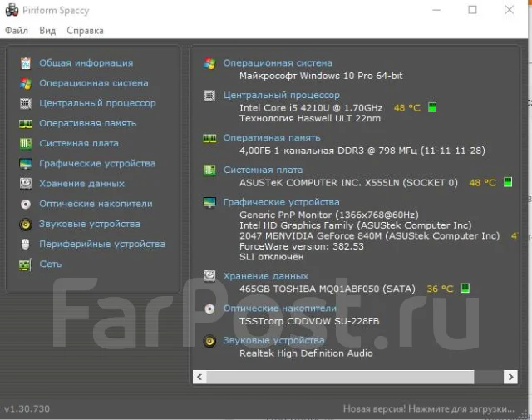532x420 pixels.
Task: Click the horizontal scrollbar thumb
Action: tap(340, 377)
